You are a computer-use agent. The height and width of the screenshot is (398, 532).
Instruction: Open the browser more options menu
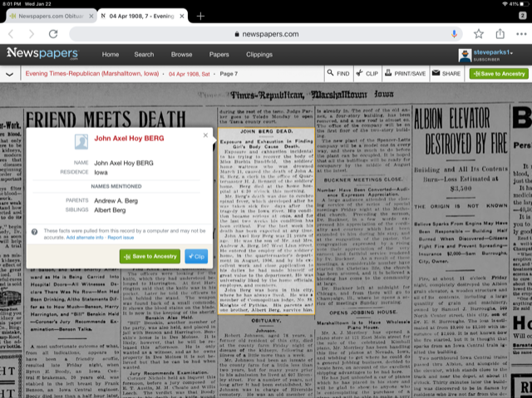[521, 34]
